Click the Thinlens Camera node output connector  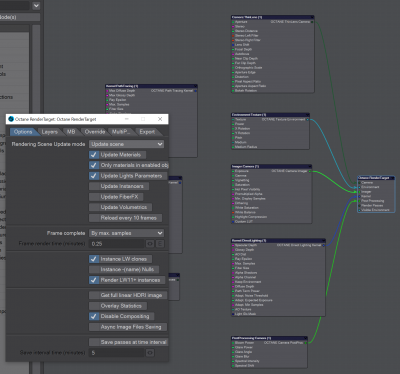click(x=312, y=22)
